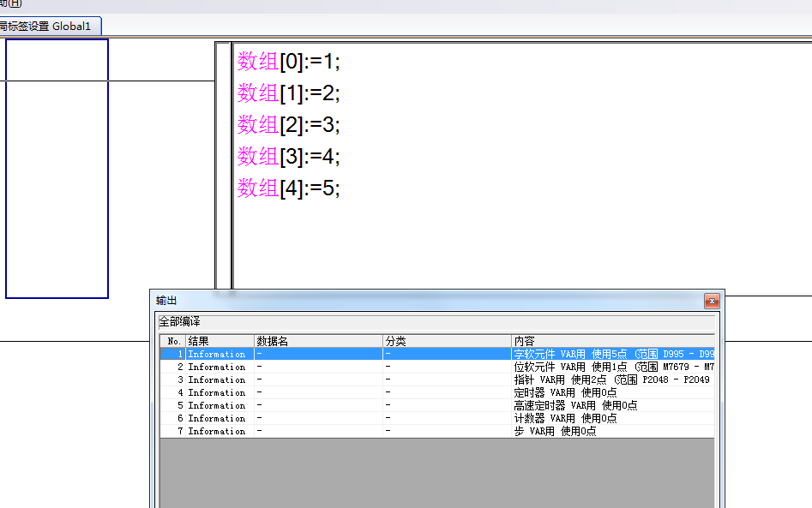Select output row 1 字软元件 information

click(x=612, y=354)
